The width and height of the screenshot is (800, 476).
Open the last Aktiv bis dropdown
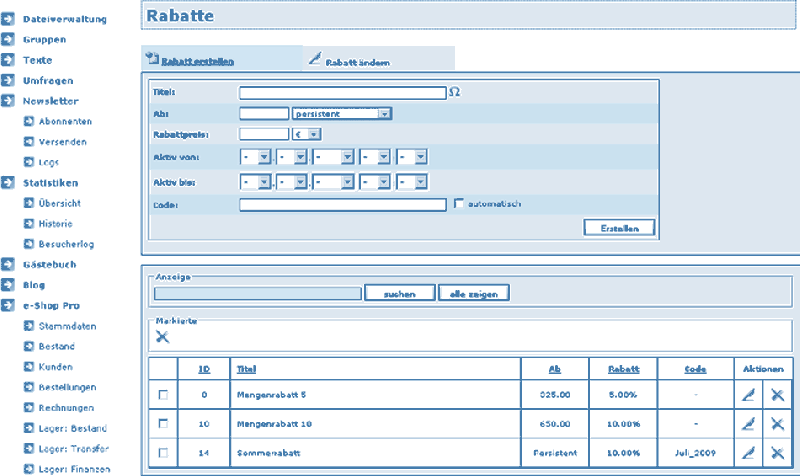coord(412,182)
